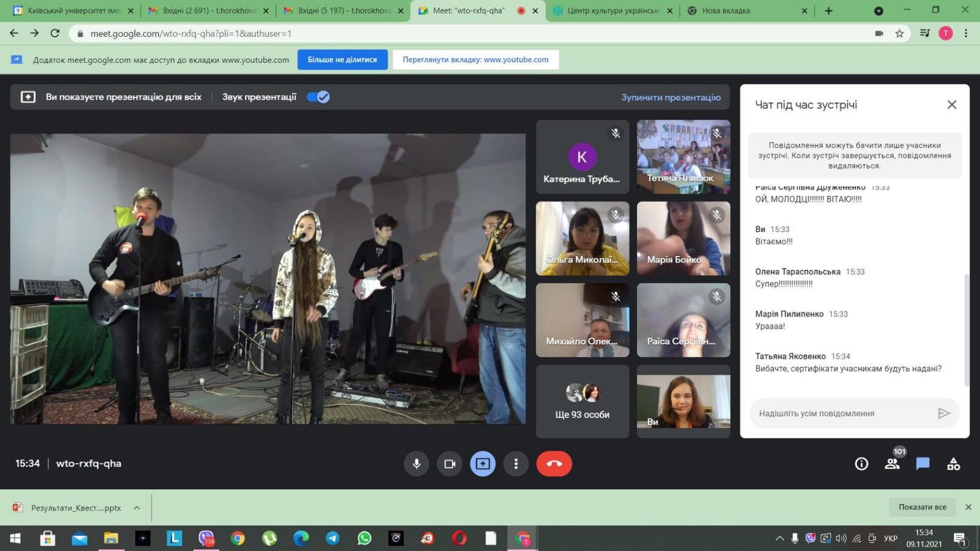Open the meeting details info icon
980x551 pixels.
coord(861,464)
